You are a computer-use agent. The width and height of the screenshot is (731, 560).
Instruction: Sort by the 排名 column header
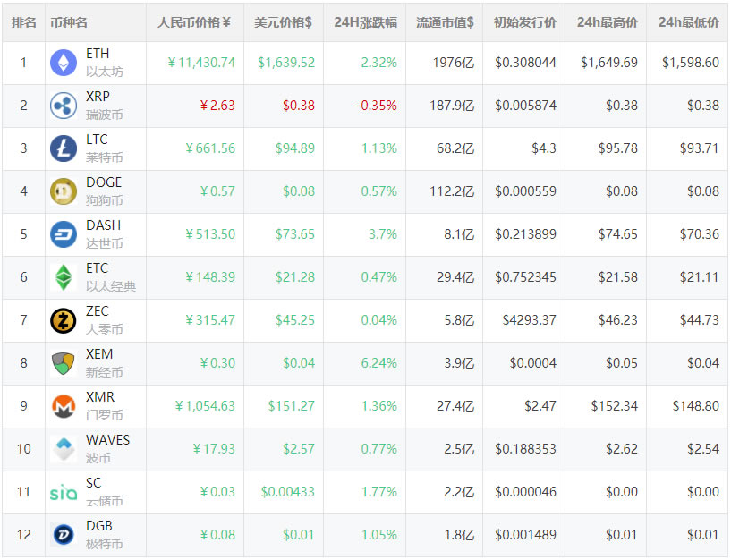pyautogui.click(x=24, y=22)
